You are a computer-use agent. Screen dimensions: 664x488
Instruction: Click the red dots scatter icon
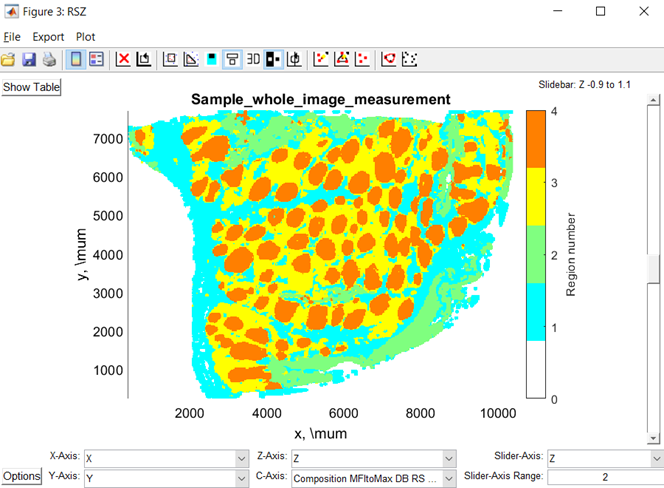coord(362,59)
